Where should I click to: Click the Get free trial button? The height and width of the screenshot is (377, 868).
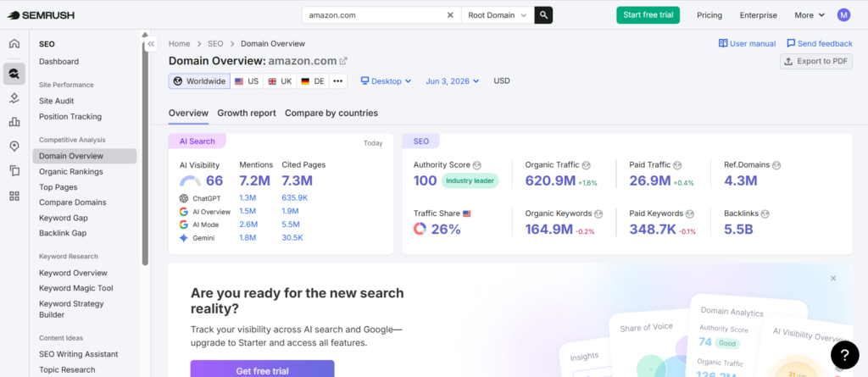pyautogui.click(x=263, y=369)
